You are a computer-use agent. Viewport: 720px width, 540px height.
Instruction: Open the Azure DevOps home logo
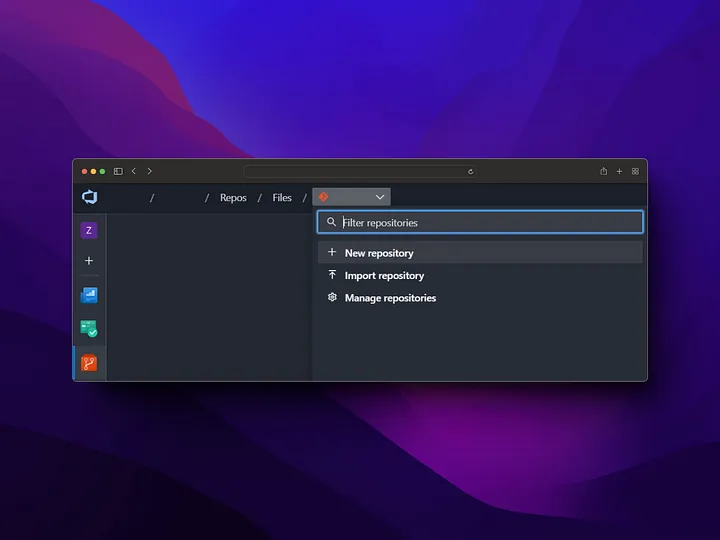point(90,197)
